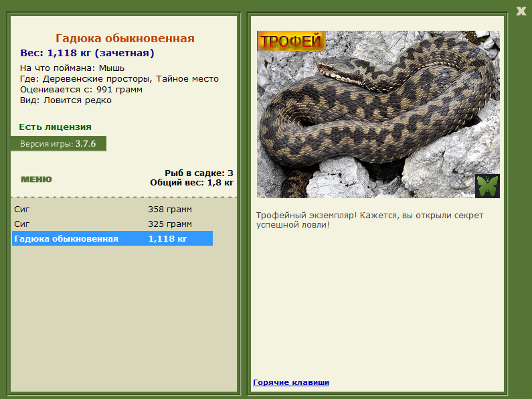Close the catch window with the X
The image size is (532, 399).
tap(521, 11)
